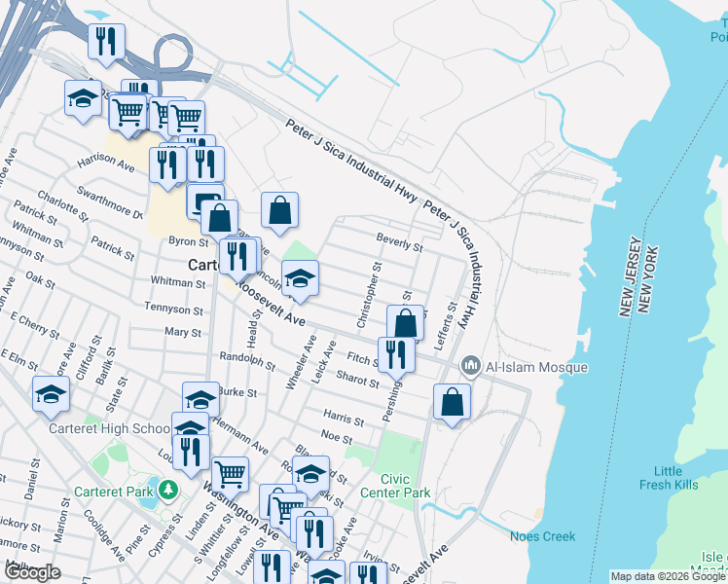Click the Coolidge Ave street label
Image resolution: width=728 pixels, height=584 pixels.
(104, 535)
